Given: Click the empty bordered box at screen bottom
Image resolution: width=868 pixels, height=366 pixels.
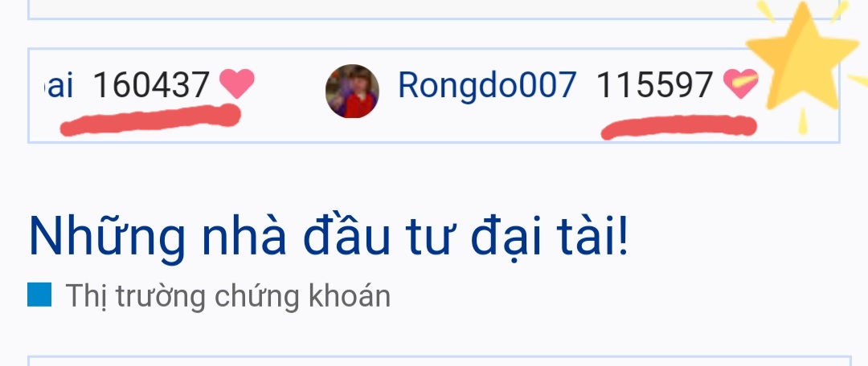Looking at the screenshot, I should click(439, 361).
